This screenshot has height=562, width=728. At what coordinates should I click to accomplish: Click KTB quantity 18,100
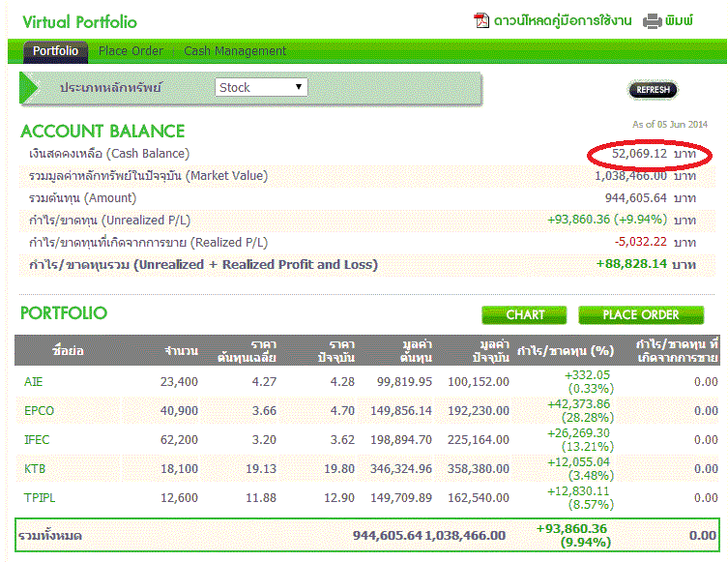point(179,468)
